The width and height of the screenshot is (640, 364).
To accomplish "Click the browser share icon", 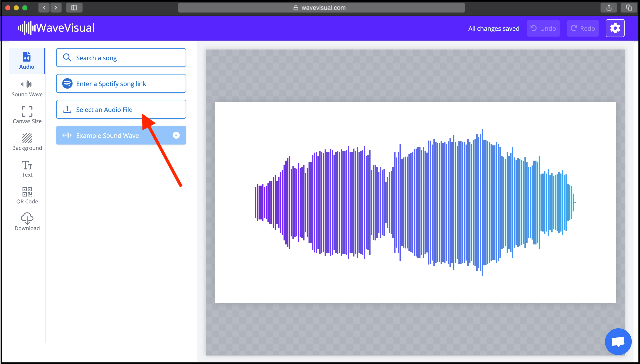I will tap(609, 8).
